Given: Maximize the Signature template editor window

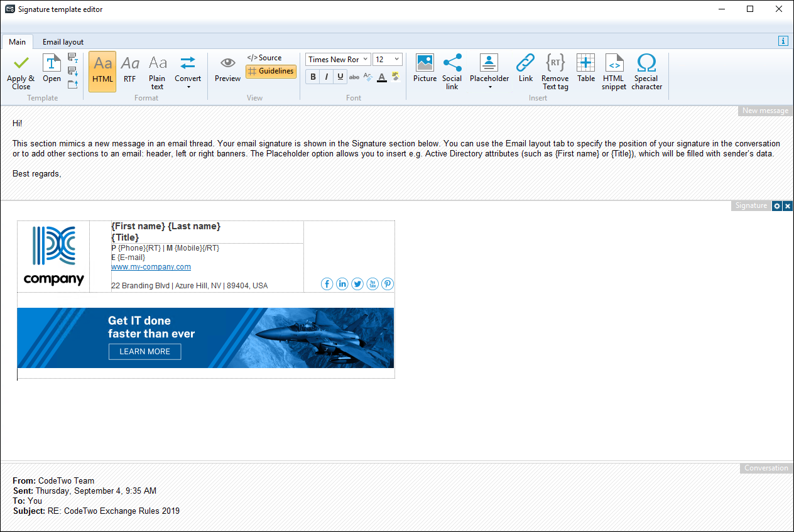Looking at the screenshot, I should [750, 9].
